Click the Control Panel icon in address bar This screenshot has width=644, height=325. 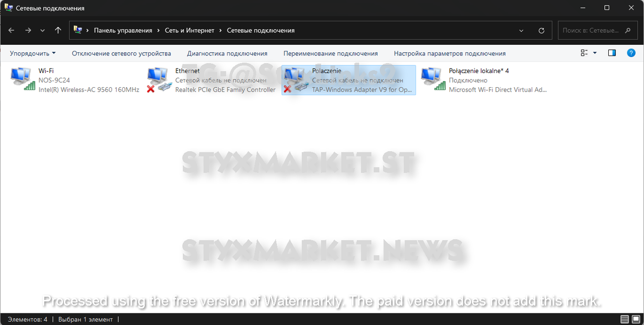(77, 30)
